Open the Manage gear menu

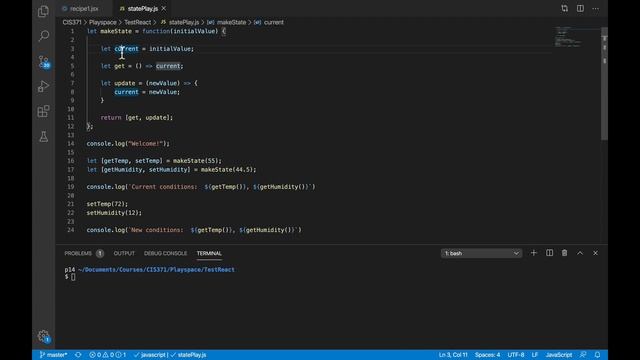pyautogui.click(x=43, y=336)
